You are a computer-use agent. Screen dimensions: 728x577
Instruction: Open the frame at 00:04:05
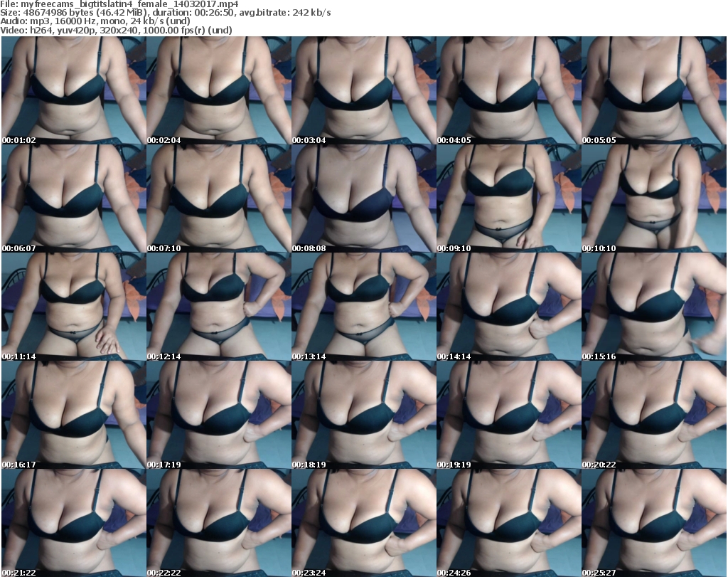click(508, 90)
